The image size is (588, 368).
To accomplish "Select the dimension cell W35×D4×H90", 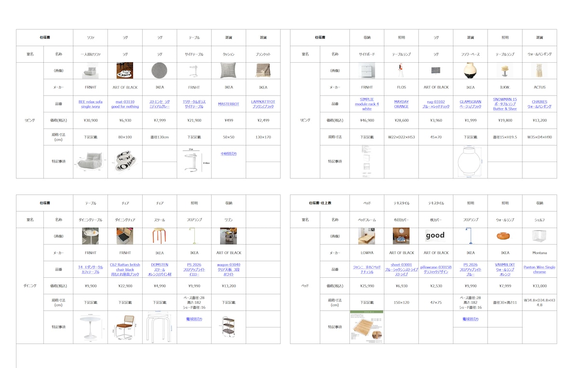I will click(539, 137).
